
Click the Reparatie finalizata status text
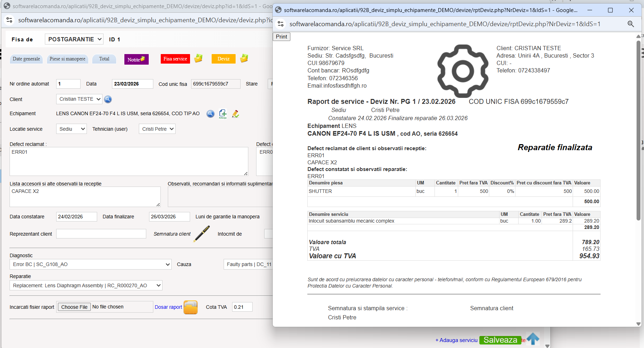tap(555, 147)
